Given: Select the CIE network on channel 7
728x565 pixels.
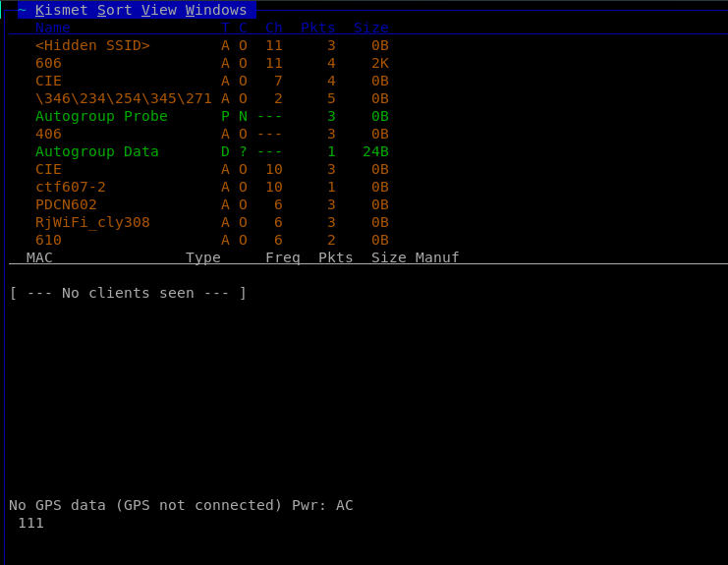Looking at the screenshot, I should pos(48,81).
